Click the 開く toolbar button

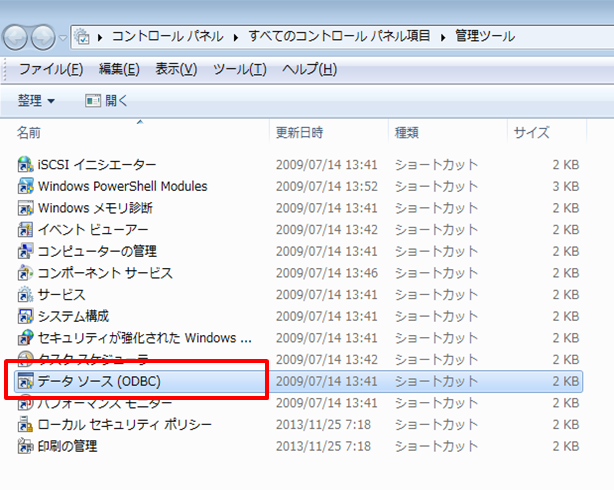tap(107, 101)
